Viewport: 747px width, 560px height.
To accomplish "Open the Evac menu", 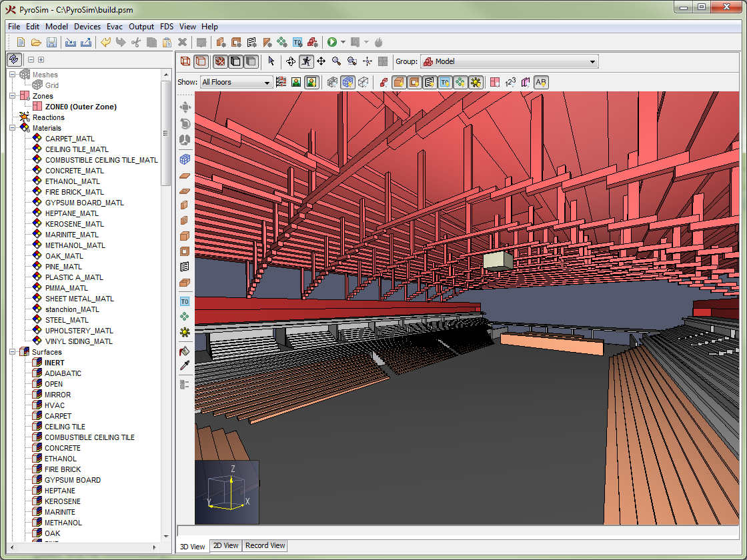I will pyautogui.click(x=114, y=27).
